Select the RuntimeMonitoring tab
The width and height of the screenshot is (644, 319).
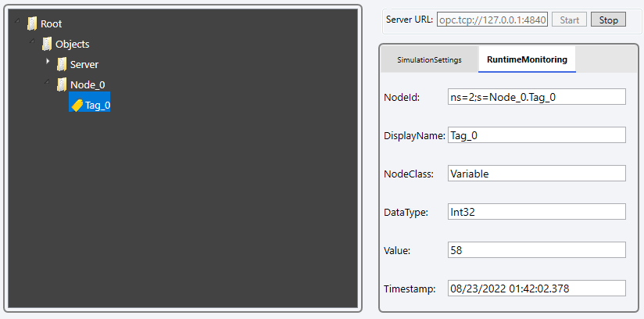pos(527,59)
